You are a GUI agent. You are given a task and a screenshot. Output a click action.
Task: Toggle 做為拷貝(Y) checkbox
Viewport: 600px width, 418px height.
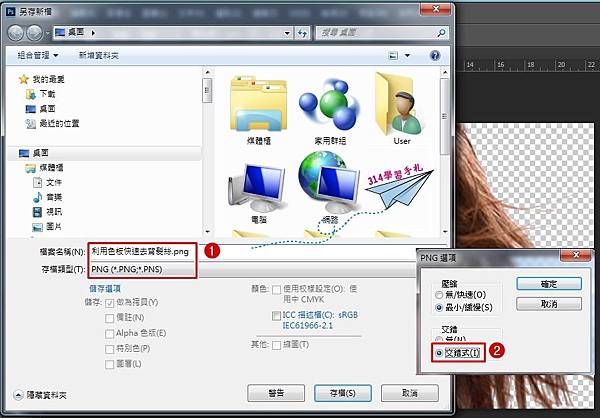(x=109, y=303)
